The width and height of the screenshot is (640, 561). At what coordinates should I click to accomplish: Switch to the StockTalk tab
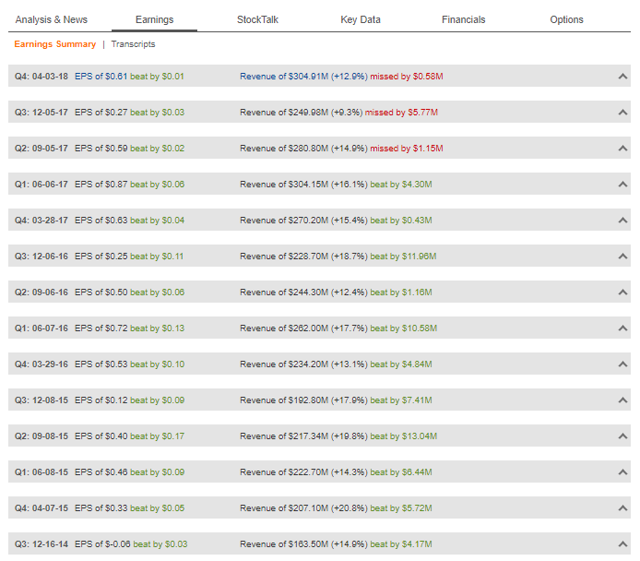point(258,20)
